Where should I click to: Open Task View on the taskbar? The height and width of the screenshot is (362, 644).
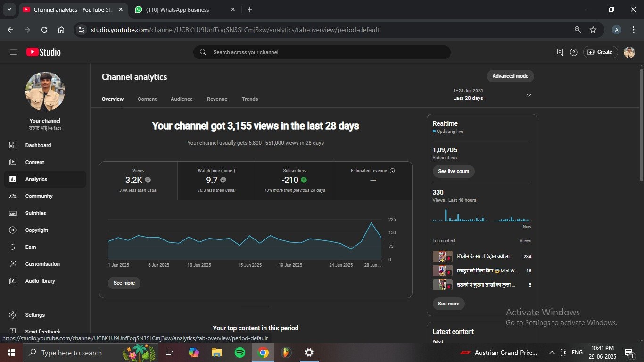(x=170, y=353)
